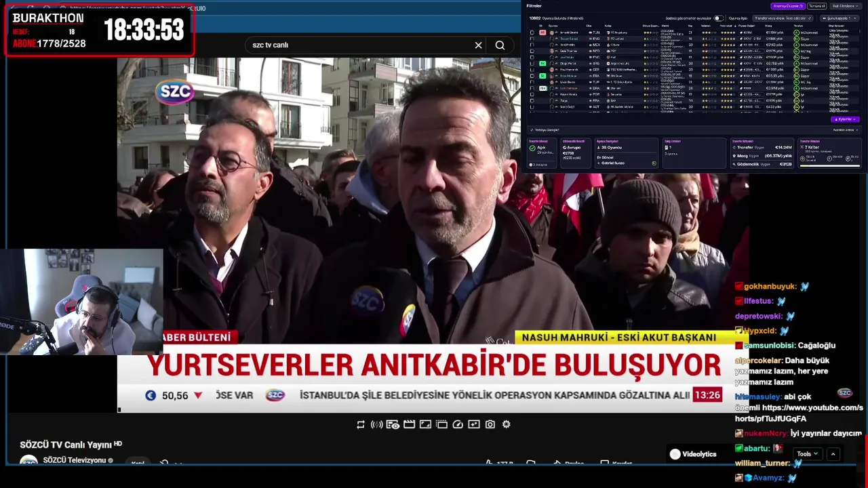
Task: Click '36 Oyuncu' in the suggestions card
Action: point(610,147)
